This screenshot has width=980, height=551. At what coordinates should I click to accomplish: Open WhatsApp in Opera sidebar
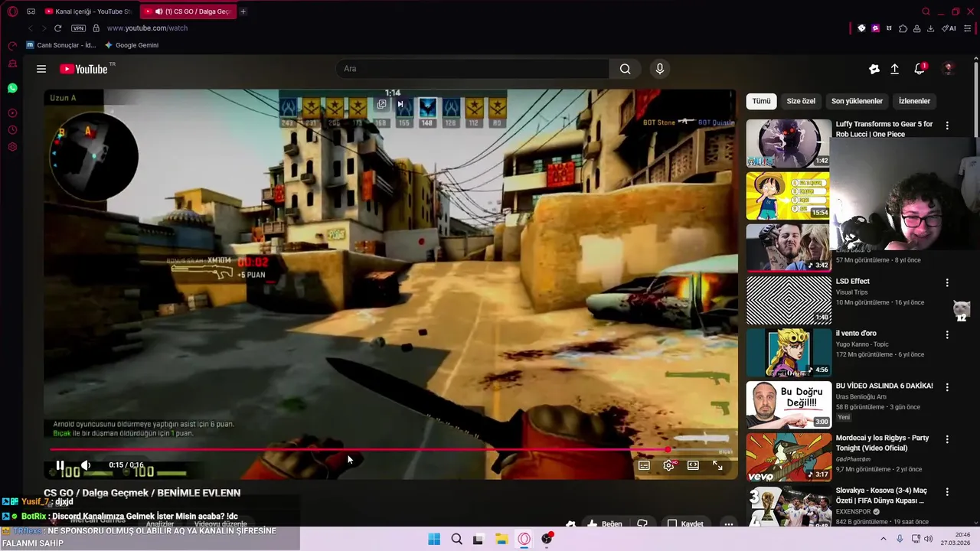[12, 89]
